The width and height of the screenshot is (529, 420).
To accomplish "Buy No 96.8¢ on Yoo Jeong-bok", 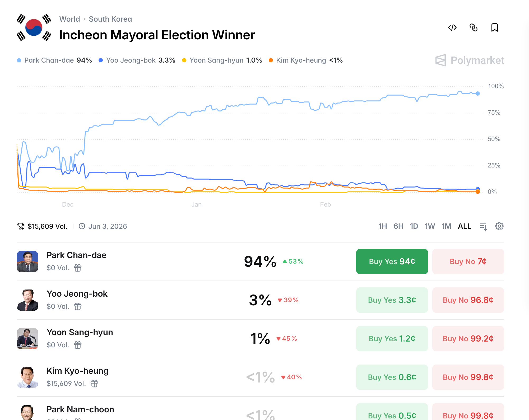I will tap(468, 300).
